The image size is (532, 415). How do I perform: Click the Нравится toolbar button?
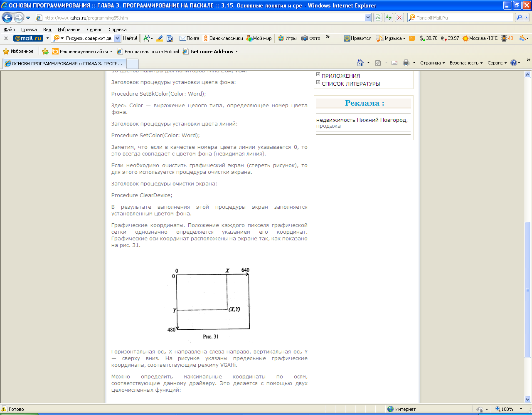click(357, 38)
